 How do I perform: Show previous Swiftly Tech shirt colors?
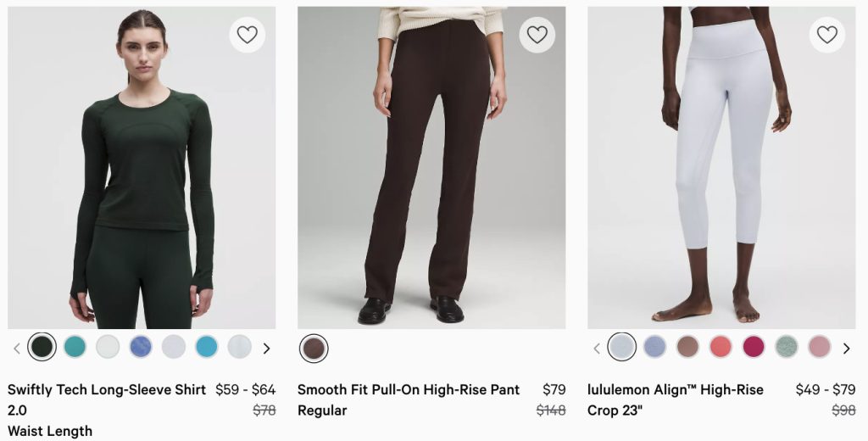pos(16,348)
